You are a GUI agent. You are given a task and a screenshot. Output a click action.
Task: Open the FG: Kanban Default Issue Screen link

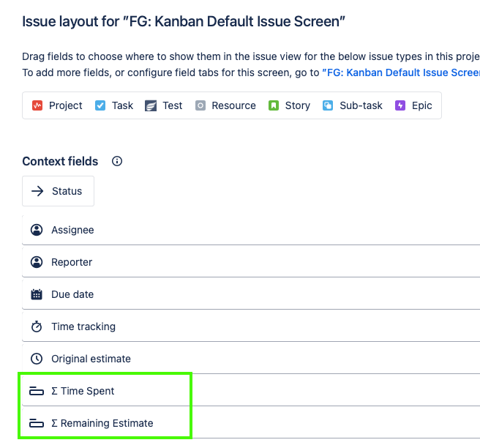(401, 72)
